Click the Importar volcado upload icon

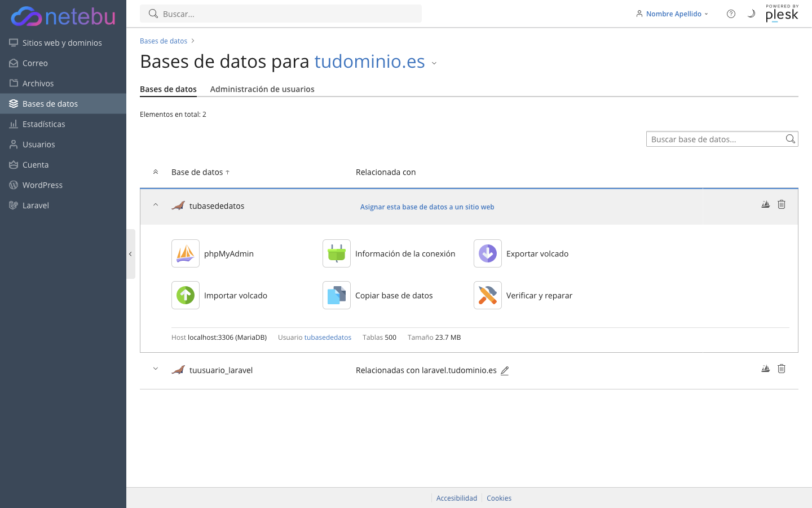pos(186,295)
